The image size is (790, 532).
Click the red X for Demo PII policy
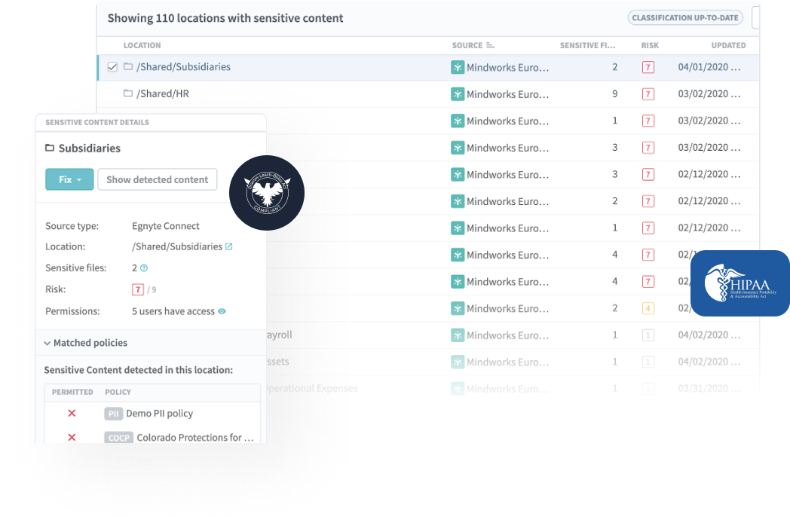[72, 413]
